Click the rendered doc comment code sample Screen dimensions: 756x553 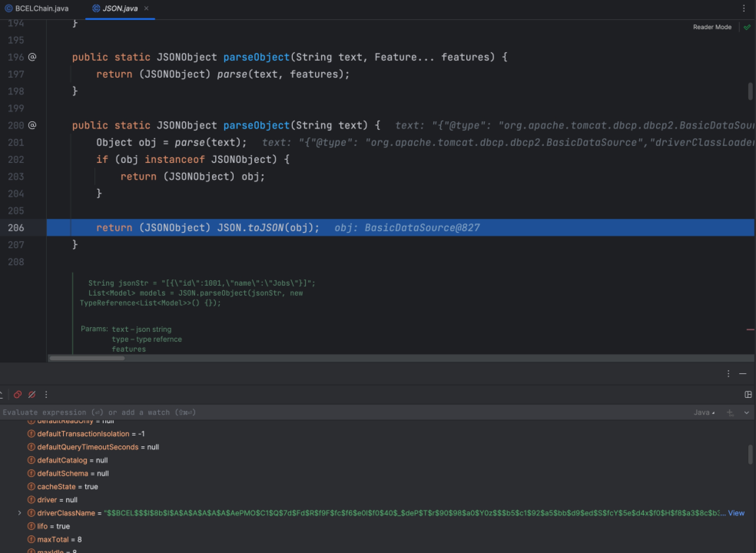(x=197, y=293)
